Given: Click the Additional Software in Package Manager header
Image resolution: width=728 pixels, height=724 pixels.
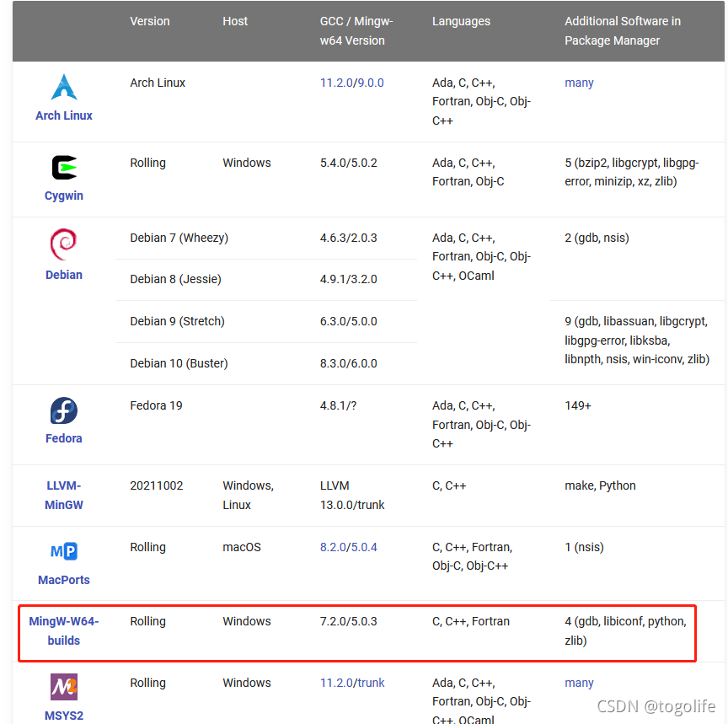Looking at the screenshot, I should click(623, 30).
